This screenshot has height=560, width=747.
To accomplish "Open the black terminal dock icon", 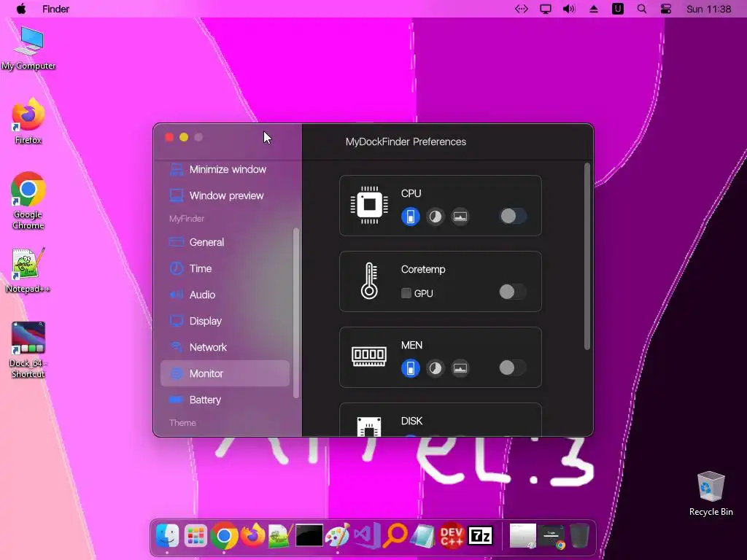I will pyautogui.click(x=309, y=536).
